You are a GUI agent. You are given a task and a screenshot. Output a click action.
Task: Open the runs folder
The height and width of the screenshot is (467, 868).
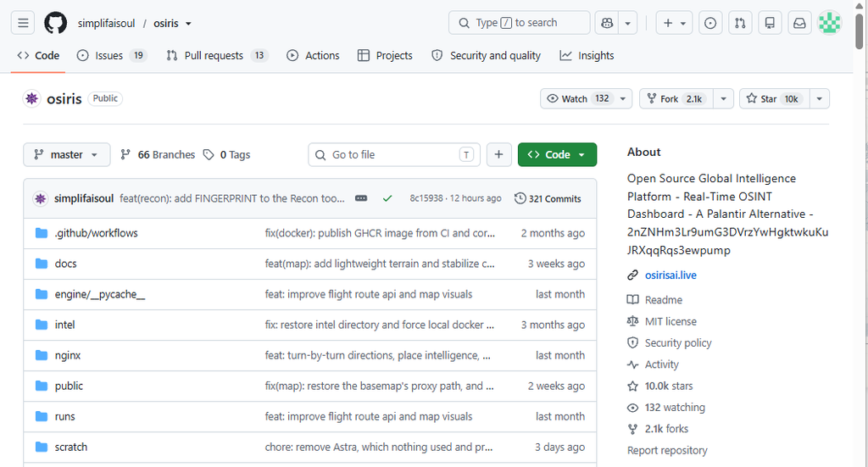(x=64, y=417)
